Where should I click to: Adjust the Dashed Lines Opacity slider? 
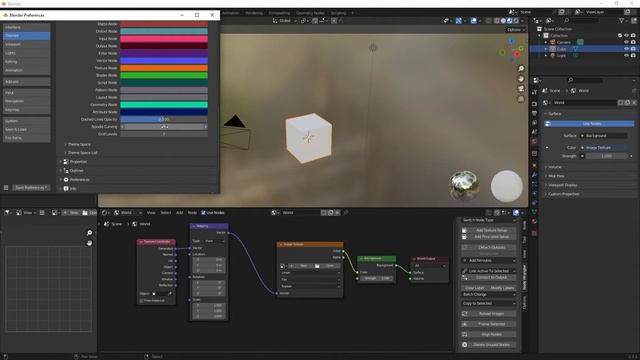click(x=164, y=120)
